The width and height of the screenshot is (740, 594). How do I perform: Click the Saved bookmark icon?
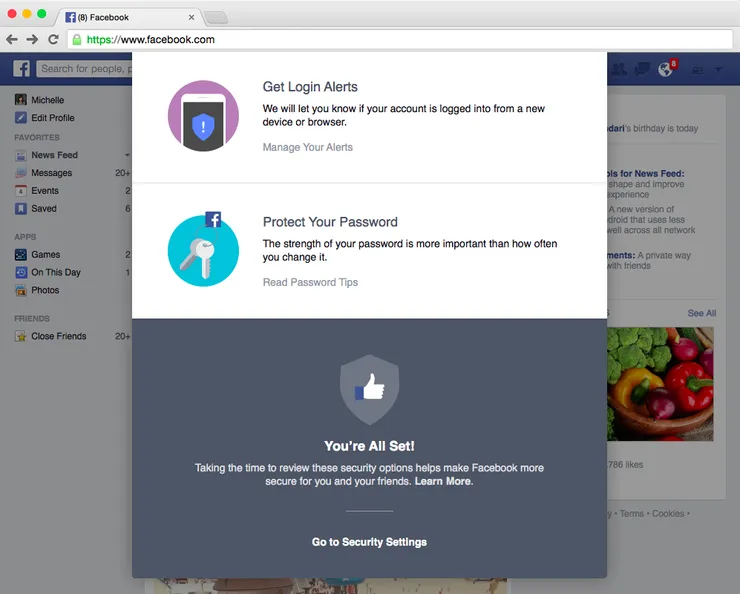(20, 209)
